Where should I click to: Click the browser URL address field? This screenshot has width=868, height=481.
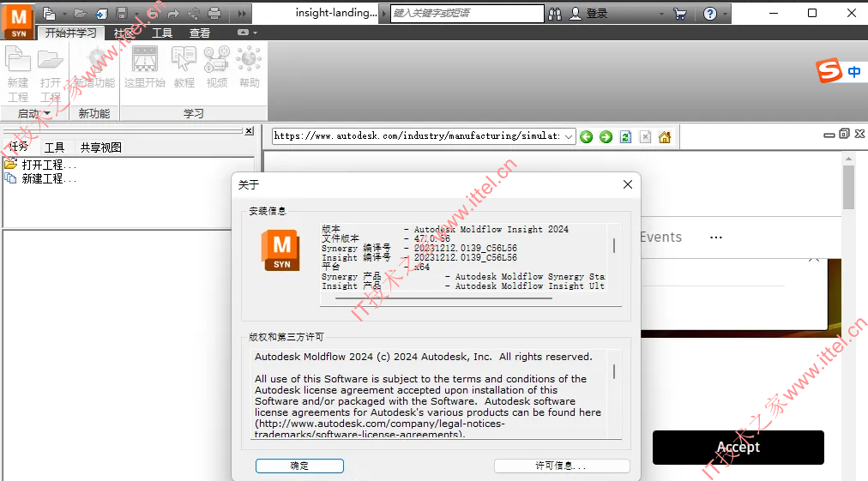(418, 136)
